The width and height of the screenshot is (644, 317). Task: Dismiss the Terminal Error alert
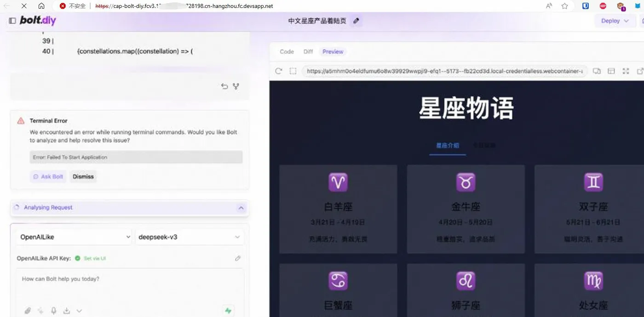pos(83,176)
